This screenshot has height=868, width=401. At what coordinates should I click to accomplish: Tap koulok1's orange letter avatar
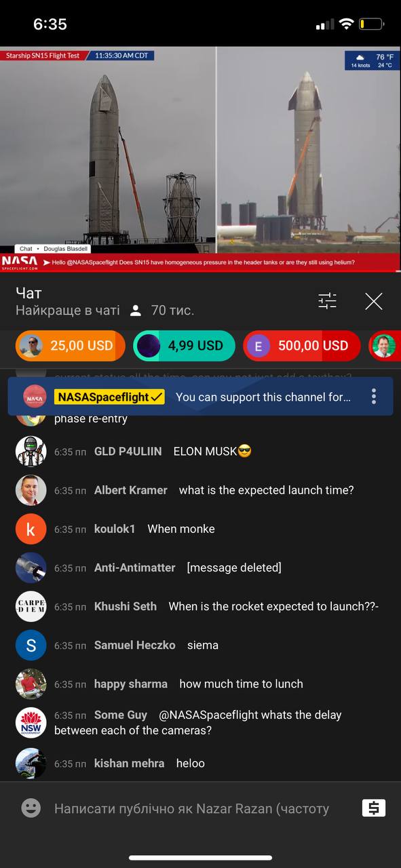[x=31, y=529]
